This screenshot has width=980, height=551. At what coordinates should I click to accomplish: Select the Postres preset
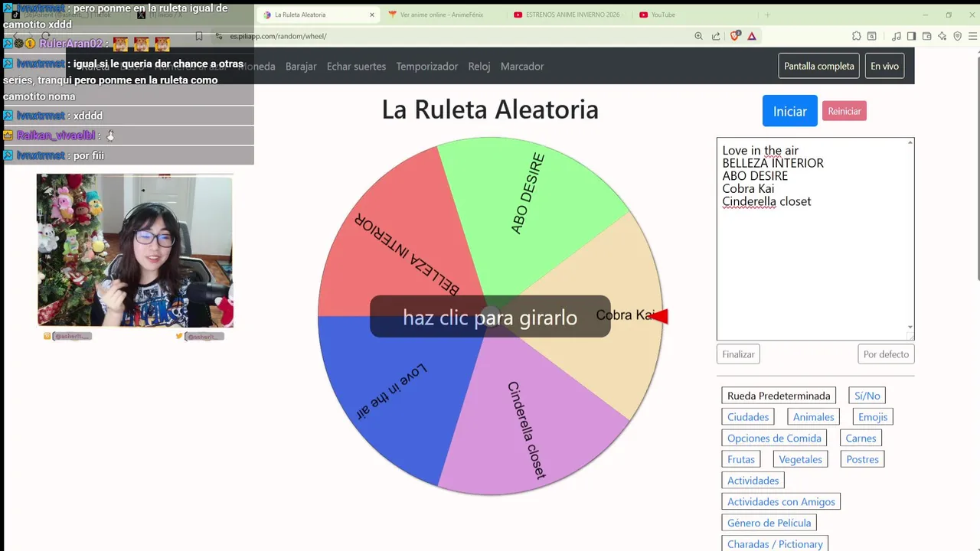coord(863,459)
